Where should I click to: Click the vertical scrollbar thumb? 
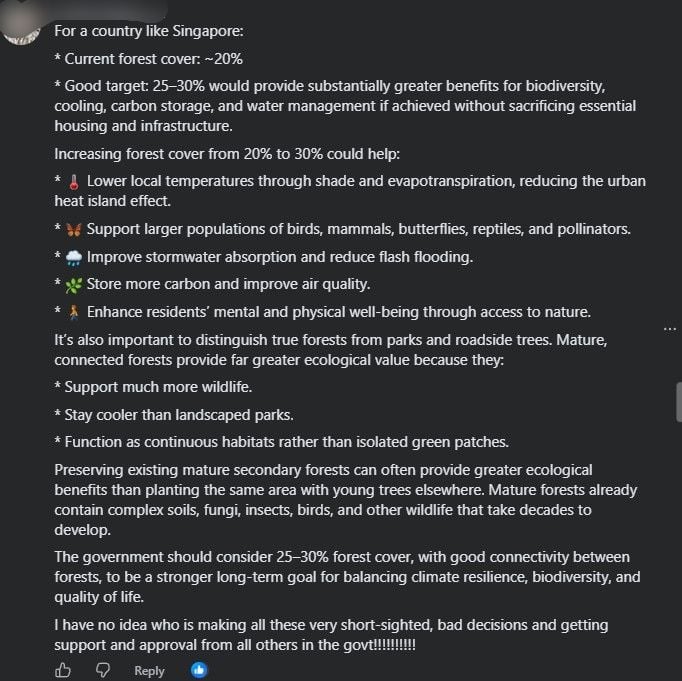pos(679,402)
